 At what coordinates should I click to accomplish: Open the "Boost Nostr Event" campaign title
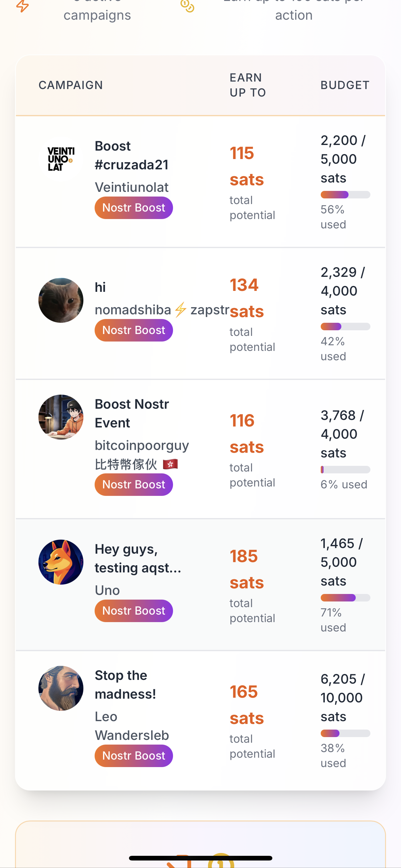(132, 413)
